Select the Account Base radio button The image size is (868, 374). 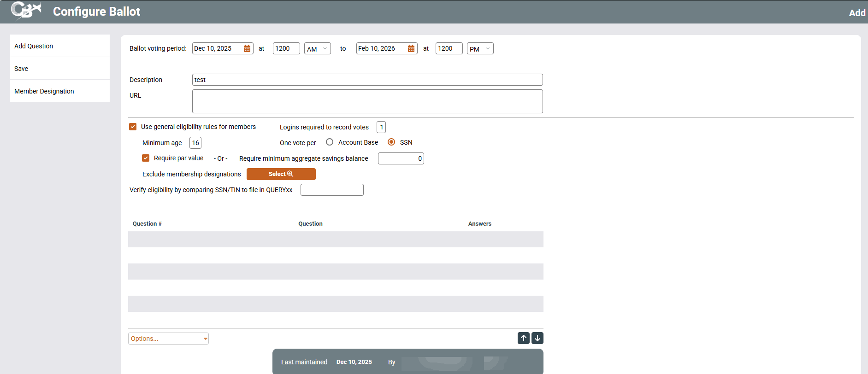pyautogui.click(x=330, y=142)
